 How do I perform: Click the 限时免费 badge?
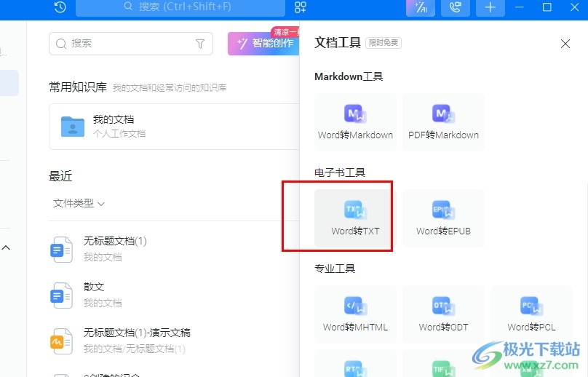click(x=384, y=43)
